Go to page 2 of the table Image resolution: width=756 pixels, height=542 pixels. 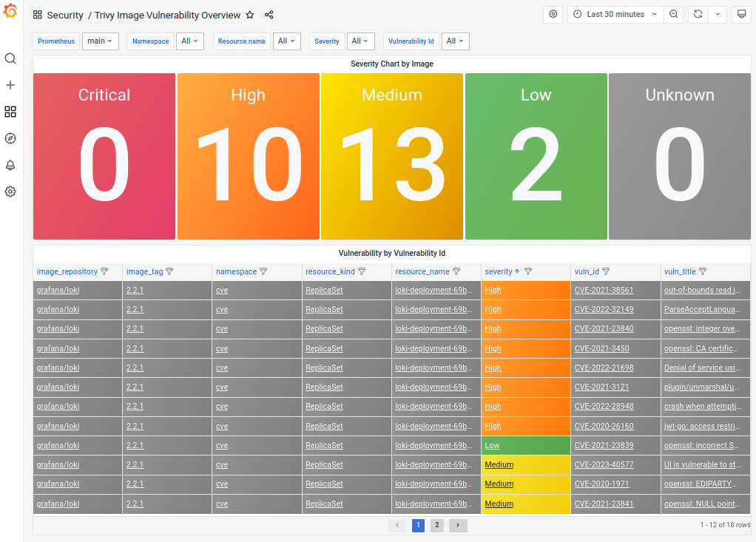(x=437, y=525)
